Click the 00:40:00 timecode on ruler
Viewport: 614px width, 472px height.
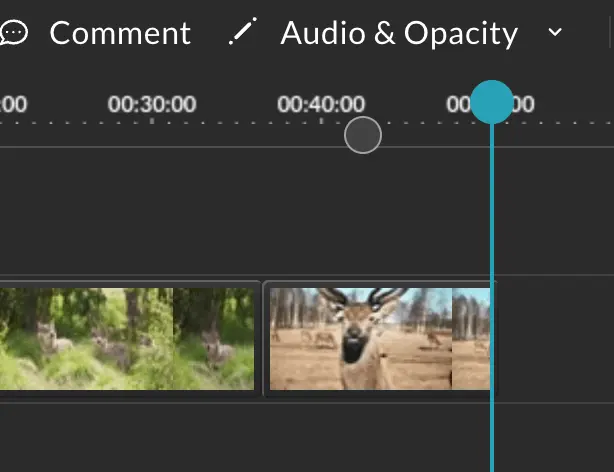pyautogui.click(x=321, y=104)
